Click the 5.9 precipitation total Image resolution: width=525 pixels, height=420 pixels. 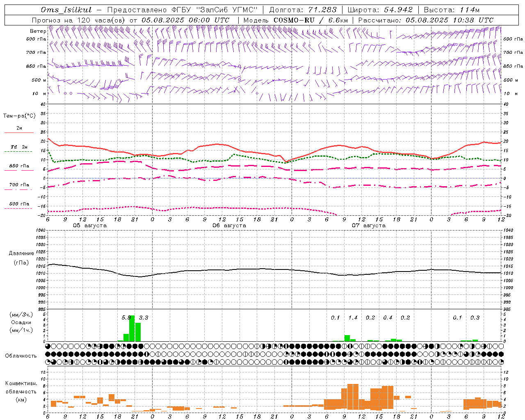[x=126, y=317]
